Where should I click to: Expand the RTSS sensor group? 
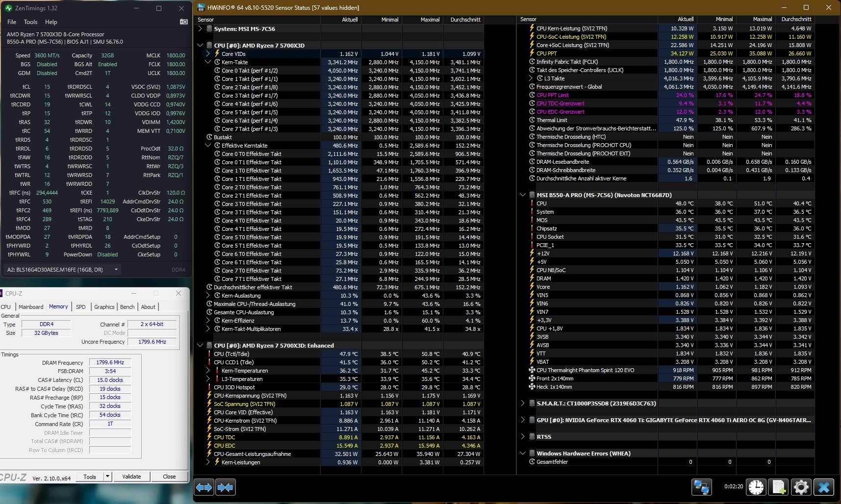coord(523,437)
